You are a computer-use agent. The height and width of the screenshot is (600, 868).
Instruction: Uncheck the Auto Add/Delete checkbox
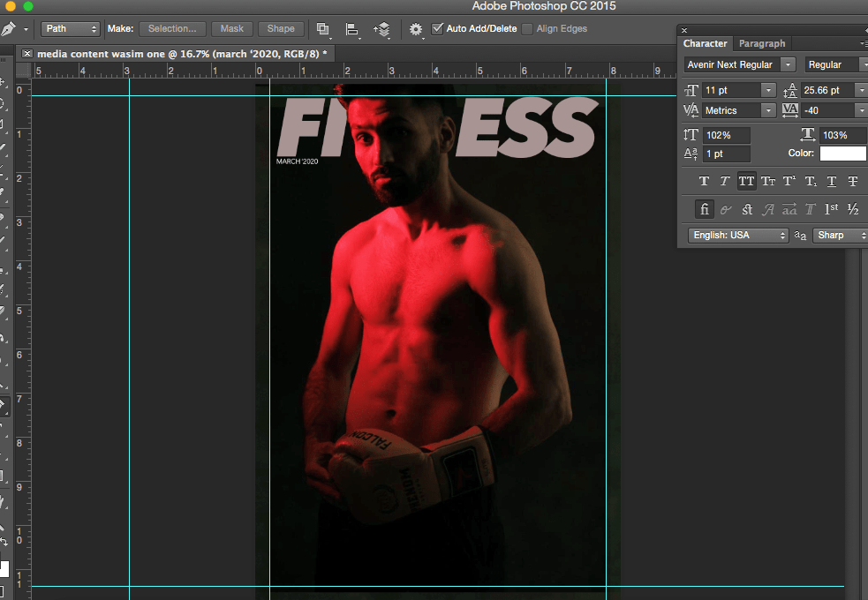tap(437, 29)
